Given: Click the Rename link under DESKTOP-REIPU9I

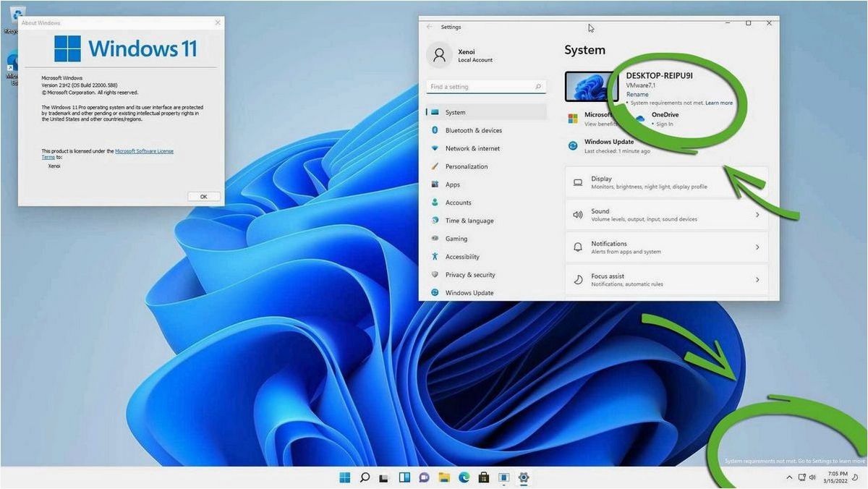Looking at the screenshot, I should point(637,95).
